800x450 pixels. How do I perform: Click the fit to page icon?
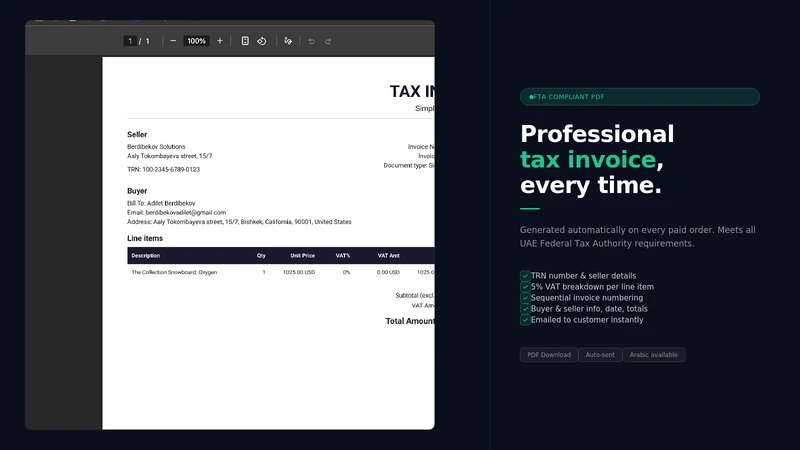tap(245, 41)
